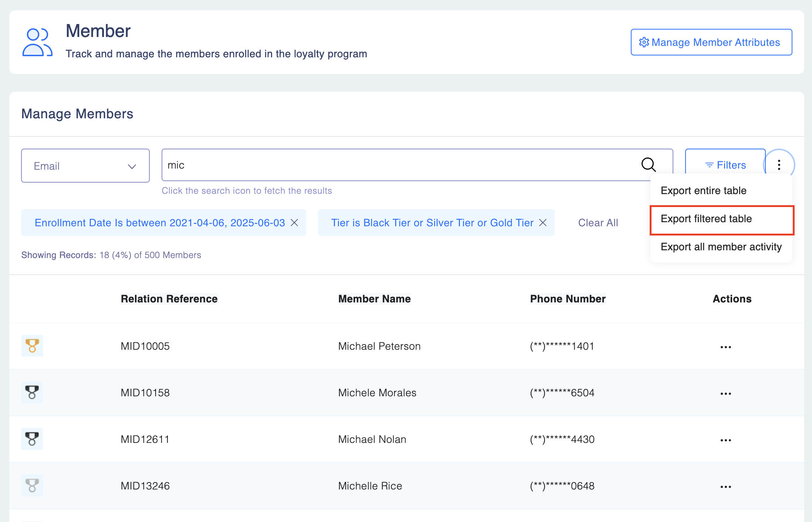Click the gold tier badge for MID10005
Viewport: 812px width, 522px height.
(x=32, y=346)
